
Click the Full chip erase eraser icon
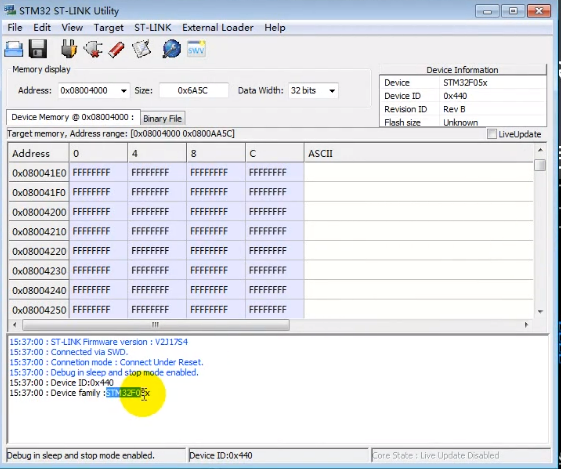pyautogui.click(x=116, y=49)
